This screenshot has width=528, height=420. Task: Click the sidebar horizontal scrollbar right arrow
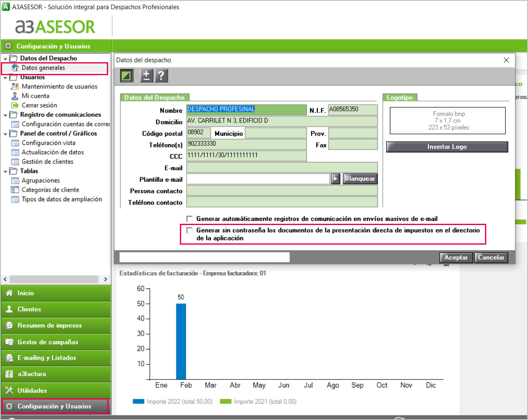[106, 279]
